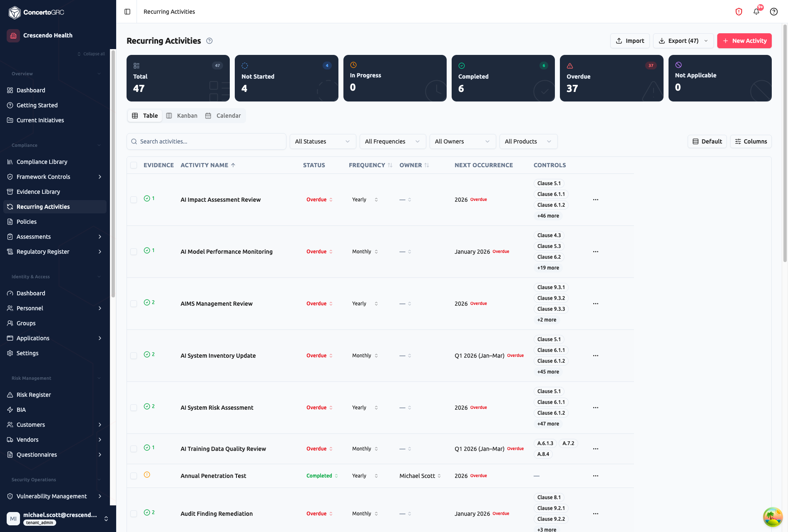788x532 pixels.
Task: Open the All Products filter dropdown
Action: click(529, 141)
